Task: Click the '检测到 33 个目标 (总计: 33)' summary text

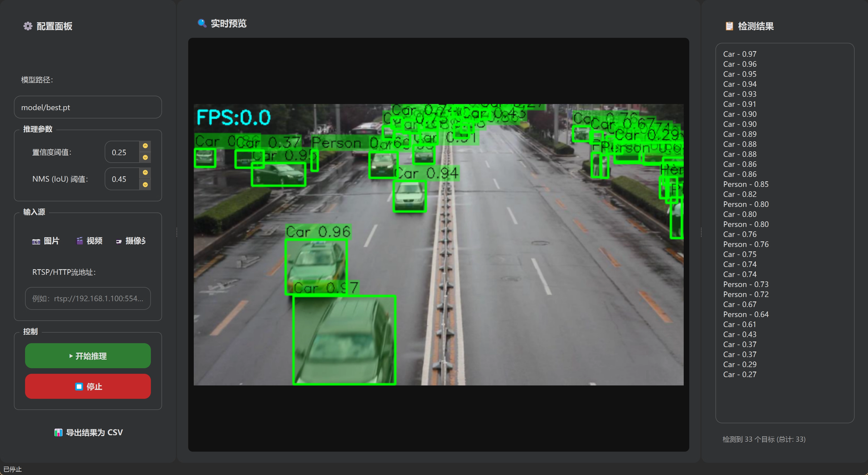Action: click(x=764, y=439)
